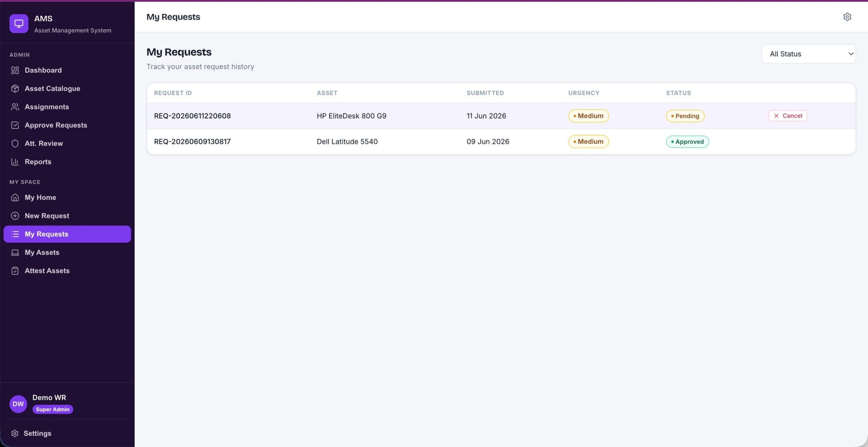This screenshot has width=868, height=447.
Task: Click the AMS monitor logo icon
Action: pos(19,23)
